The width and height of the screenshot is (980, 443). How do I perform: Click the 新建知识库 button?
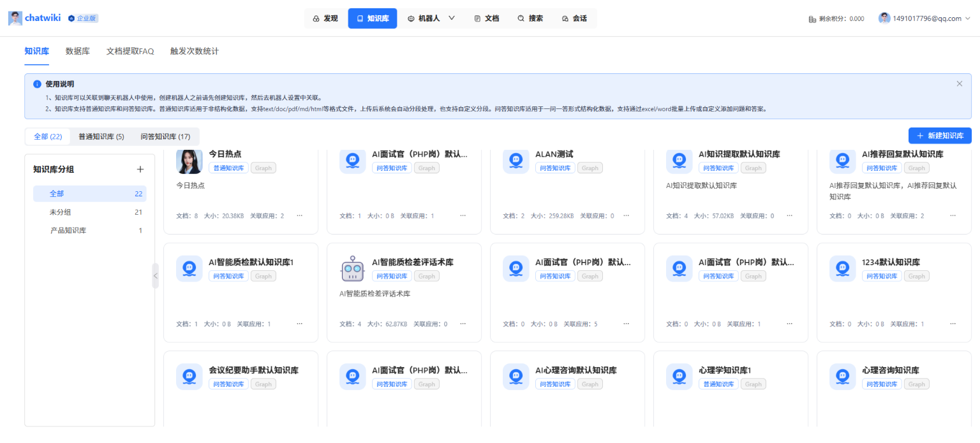click(x=940, y=136)
